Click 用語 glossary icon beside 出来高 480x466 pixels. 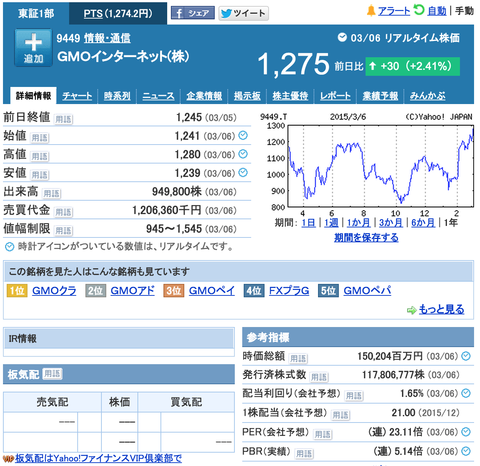pos(51,193)
